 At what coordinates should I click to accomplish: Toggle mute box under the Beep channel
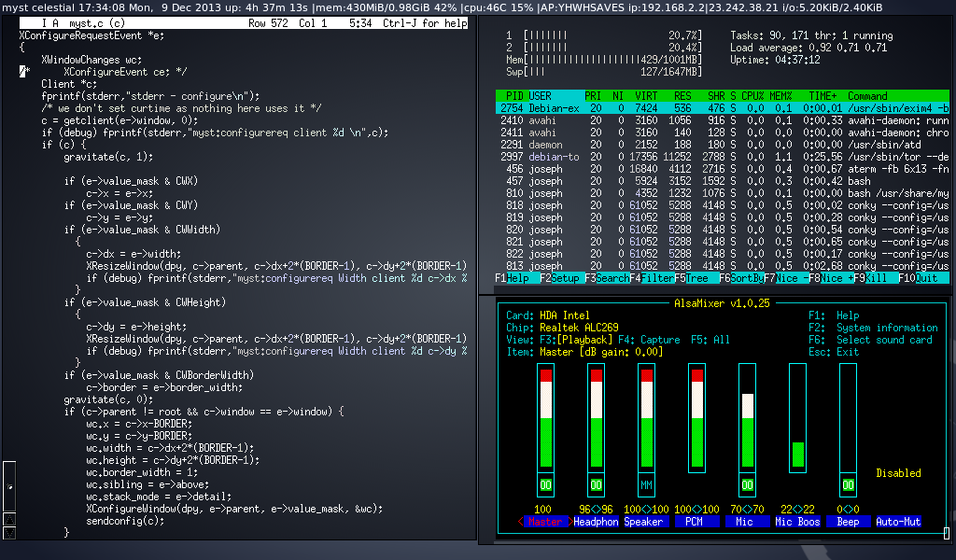click(848, 485)
